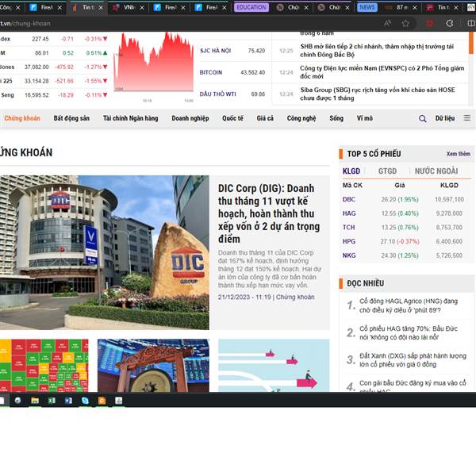This screenshot has height=476, width=476.
Task: Close the active 'Tin t' browser tab
Action: (101, 8)
